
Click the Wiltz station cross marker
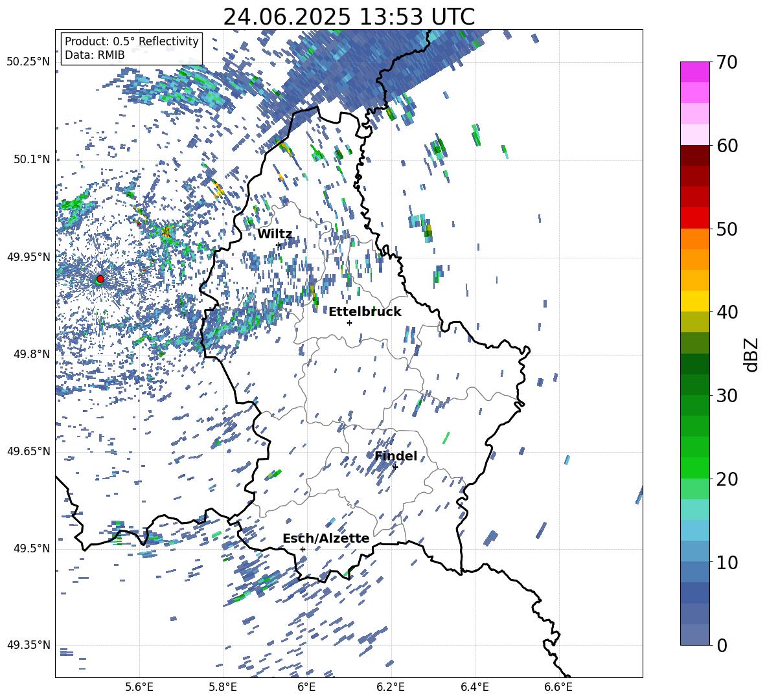279,245
